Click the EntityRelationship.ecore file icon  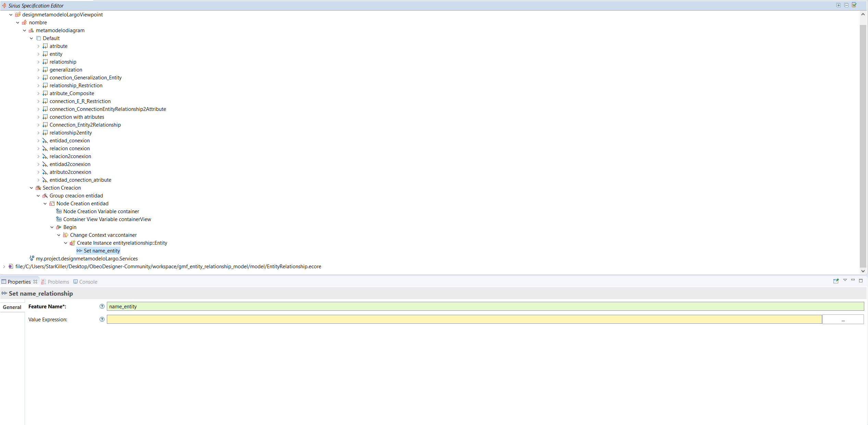pos(11,267)
